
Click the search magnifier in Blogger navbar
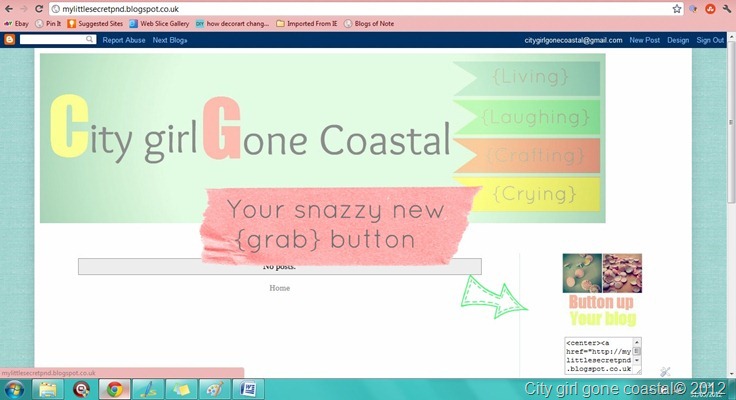coord(89,39)
